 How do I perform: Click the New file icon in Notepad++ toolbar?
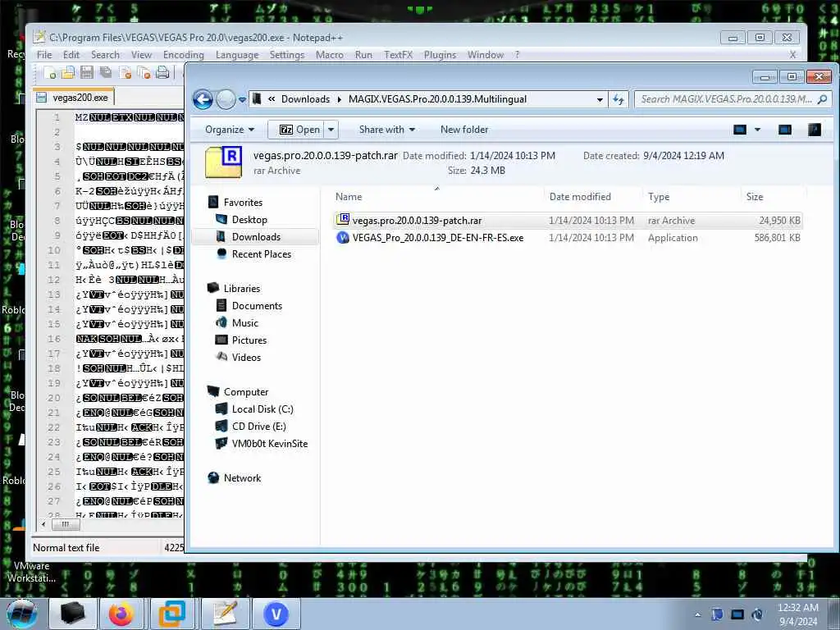click(51, 72)
